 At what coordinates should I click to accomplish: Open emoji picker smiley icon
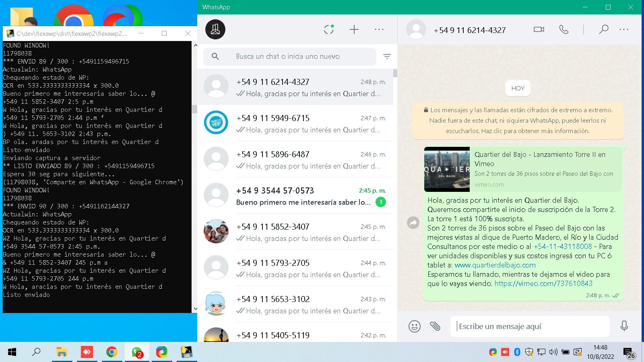click(415, 326)
